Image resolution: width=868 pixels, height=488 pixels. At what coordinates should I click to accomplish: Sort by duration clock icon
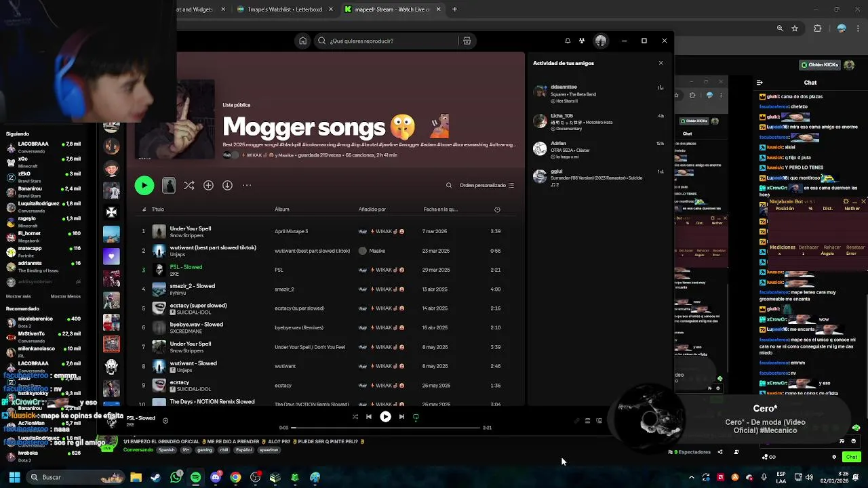click(x=497, y=209)
